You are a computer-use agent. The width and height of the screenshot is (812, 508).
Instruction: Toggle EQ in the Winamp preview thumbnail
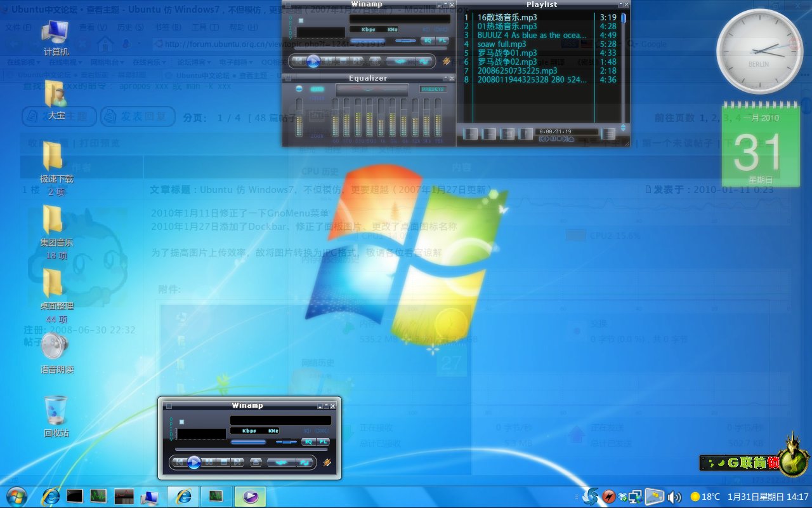tap(308, 442)
